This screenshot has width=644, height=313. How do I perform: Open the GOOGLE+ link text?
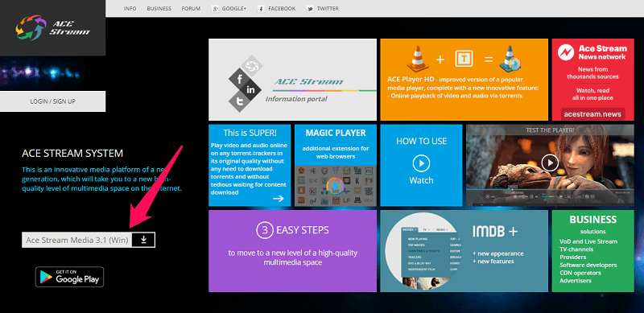click(234, 9)
